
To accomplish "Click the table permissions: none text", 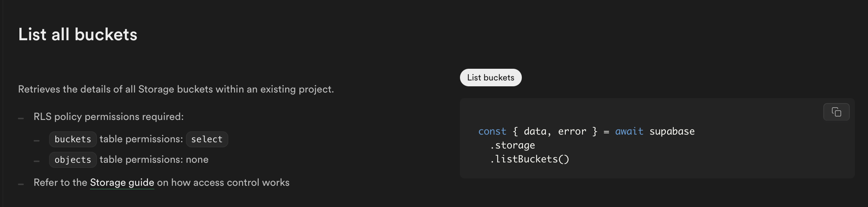I will 154,159.
